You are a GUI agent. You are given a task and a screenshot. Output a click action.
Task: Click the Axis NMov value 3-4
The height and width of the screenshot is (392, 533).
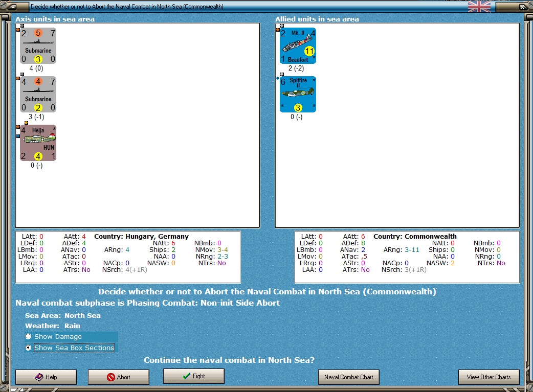[223, 250]
